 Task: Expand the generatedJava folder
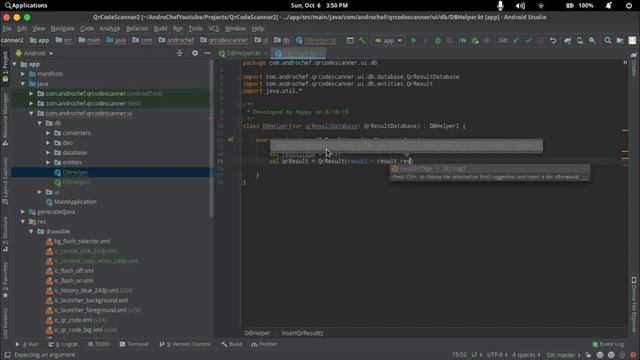coord(23,211)
